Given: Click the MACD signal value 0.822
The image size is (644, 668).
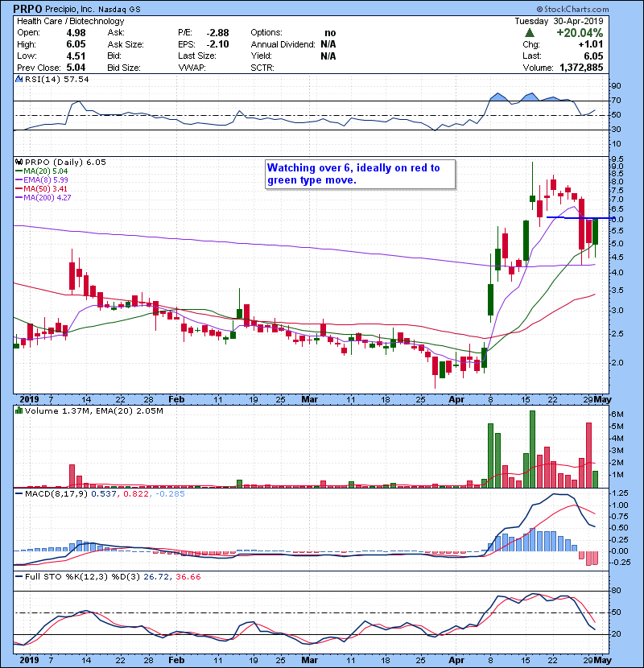Looking at the screenshot, I should 136,494.
